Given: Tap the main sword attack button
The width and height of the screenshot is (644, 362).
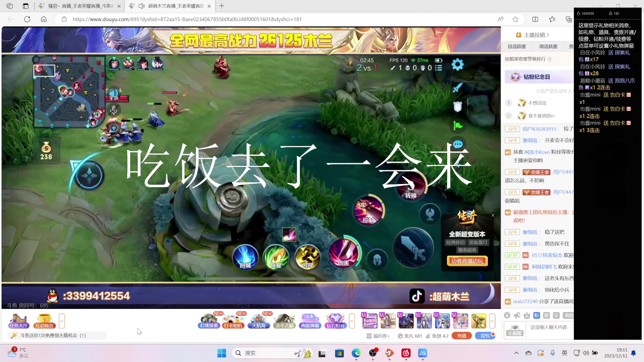Looking at the screenshot, I should (413, 249).
